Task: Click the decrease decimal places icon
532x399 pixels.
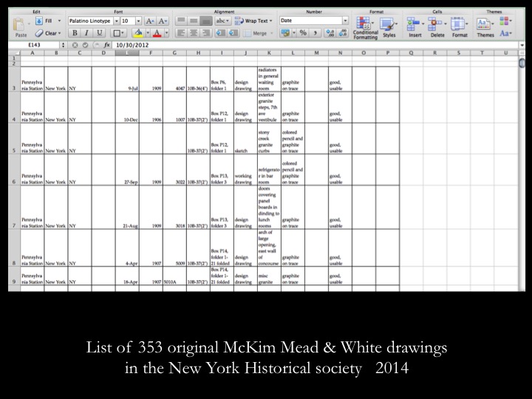Action: click(x=343, y=33)
